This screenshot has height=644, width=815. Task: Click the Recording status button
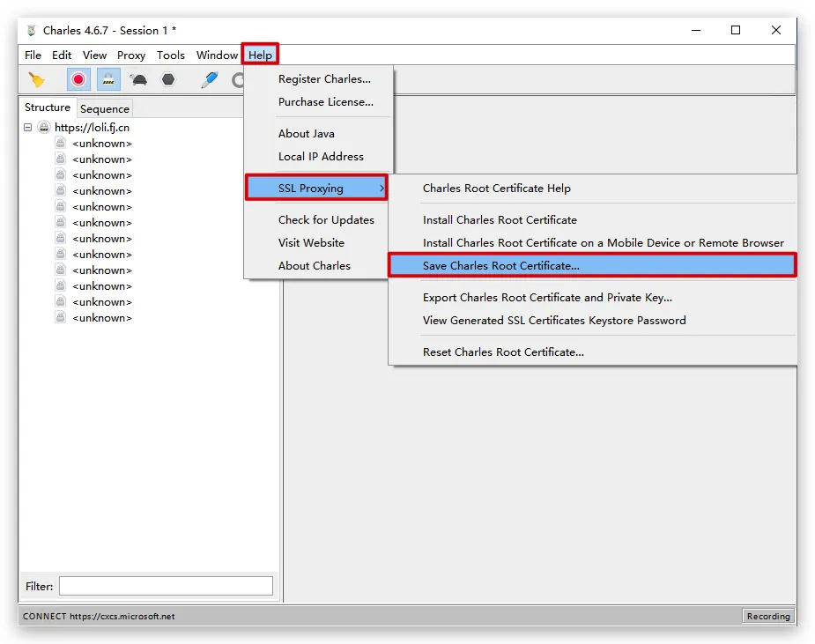point(767,617)
